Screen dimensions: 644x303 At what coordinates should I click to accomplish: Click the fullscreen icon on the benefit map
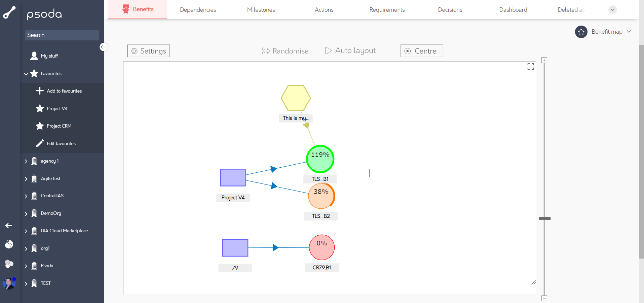click(x=531, y=67)
